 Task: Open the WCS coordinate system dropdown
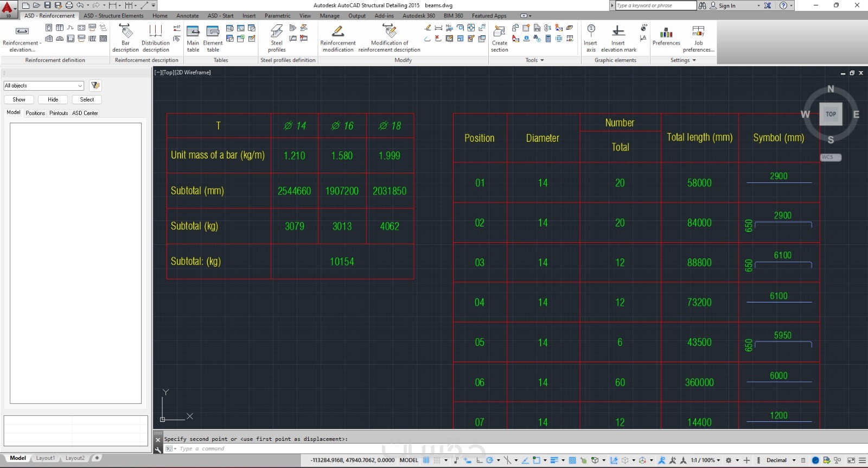pyautogui.click(x=831, y=157)
